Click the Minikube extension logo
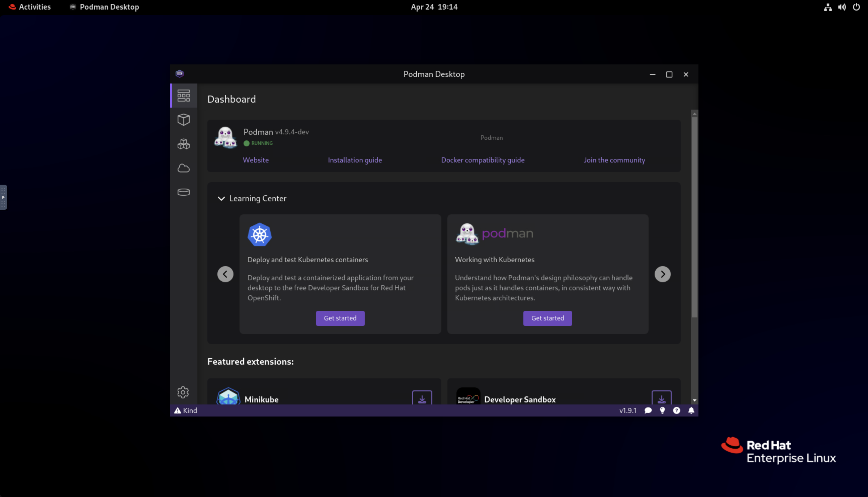 click(x=228, y=397)
